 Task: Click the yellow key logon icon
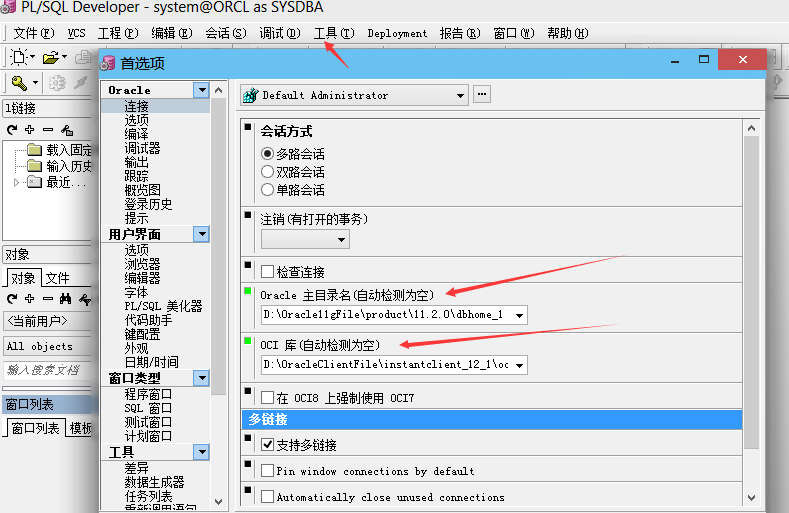pyautogui.click(x=19, y=83)
